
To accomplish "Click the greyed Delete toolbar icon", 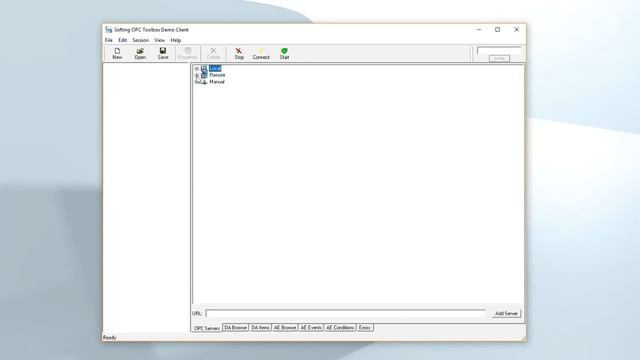I will (x=213, y=51).
